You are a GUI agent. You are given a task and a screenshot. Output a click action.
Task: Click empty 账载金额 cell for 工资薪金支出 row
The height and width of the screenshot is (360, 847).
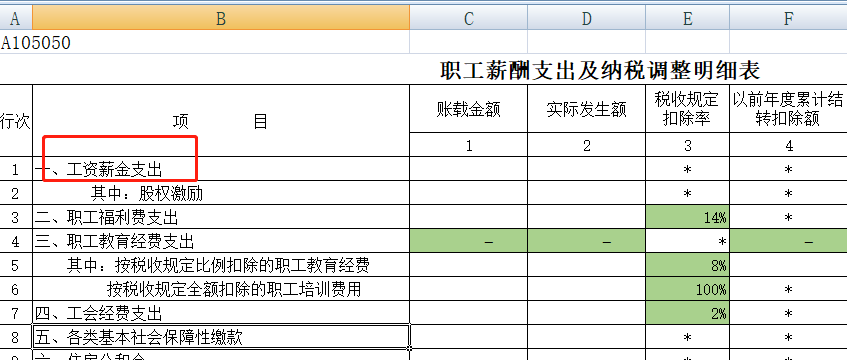pos(468,169)
